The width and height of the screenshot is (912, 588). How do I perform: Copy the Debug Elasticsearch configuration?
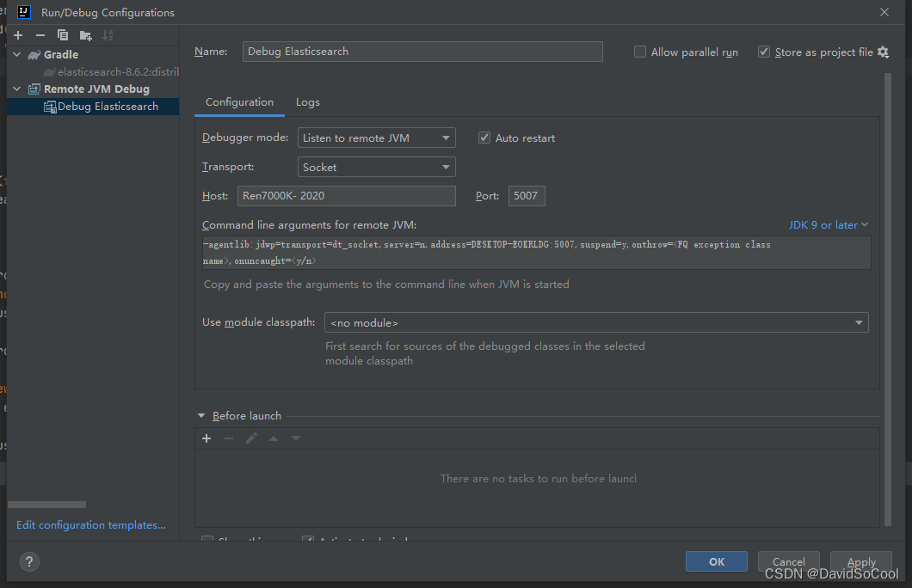click(61, 35)
